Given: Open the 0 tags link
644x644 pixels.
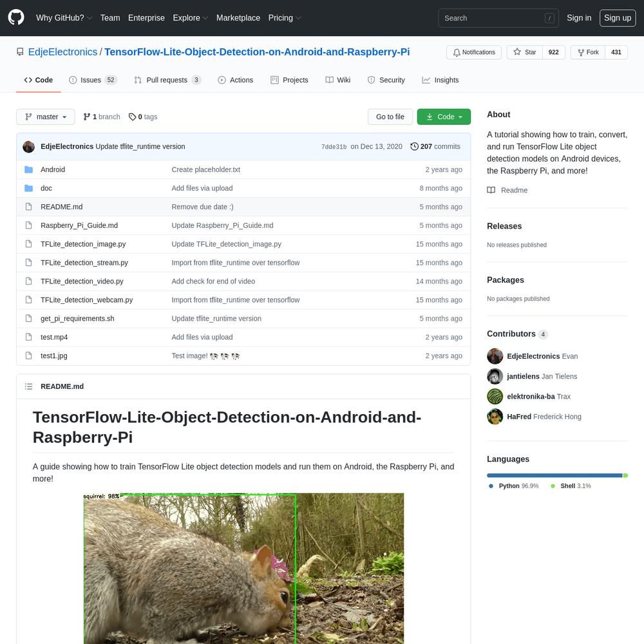Looking at the screenshot, I should point(143,117).
